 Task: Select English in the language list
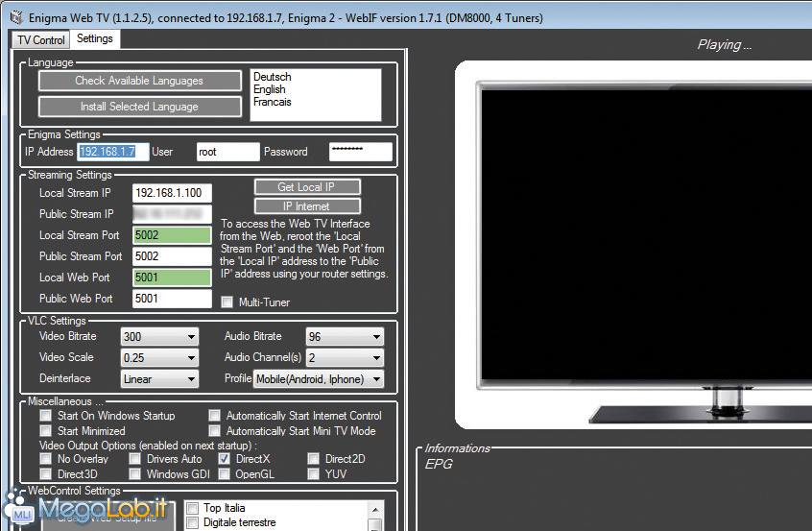click(x=270, y=89)
